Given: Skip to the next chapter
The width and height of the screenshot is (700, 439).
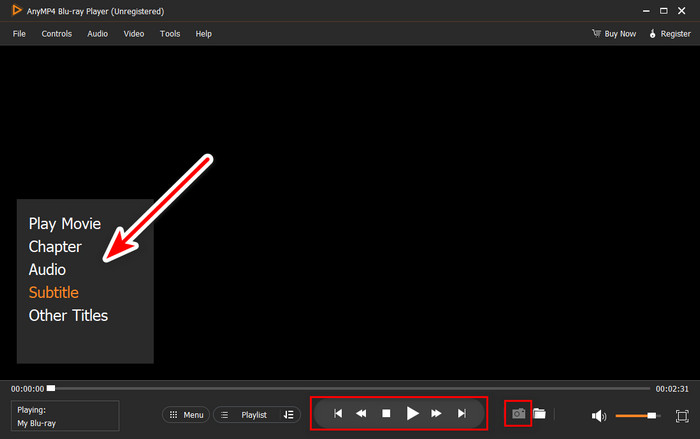Looking at the screenshot, I should coord(462,414).
